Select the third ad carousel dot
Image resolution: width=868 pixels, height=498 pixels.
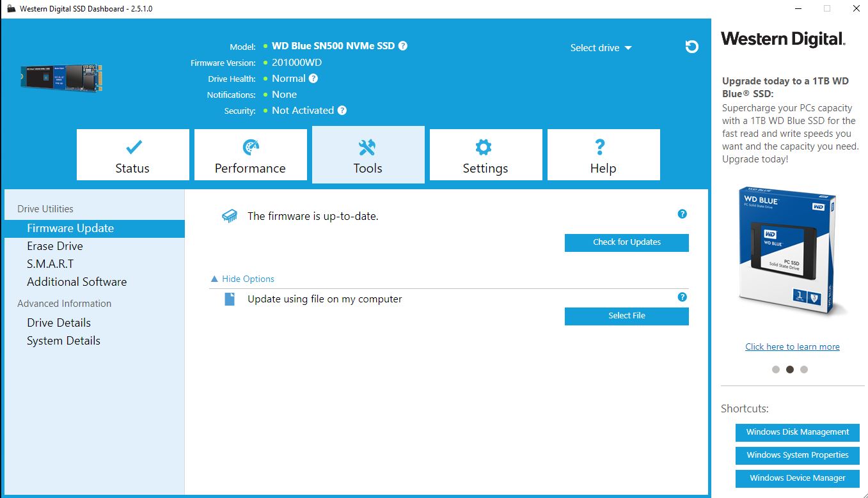point(804,370)
